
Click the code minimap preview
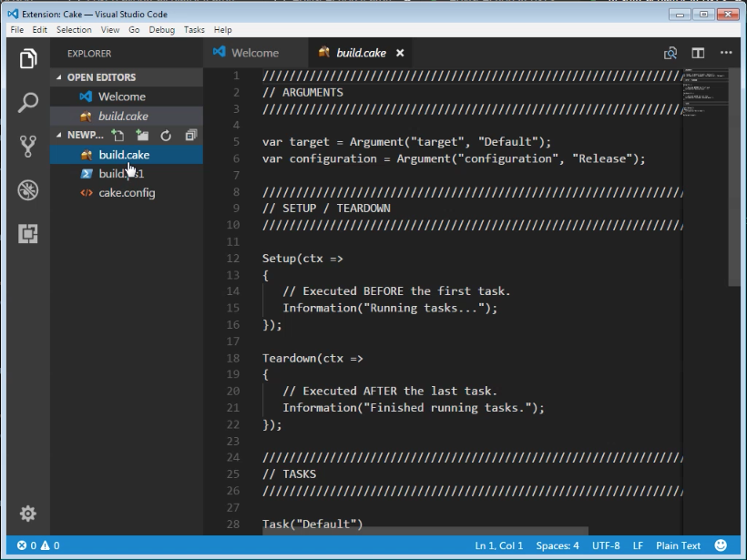click(x=706, y=93)
